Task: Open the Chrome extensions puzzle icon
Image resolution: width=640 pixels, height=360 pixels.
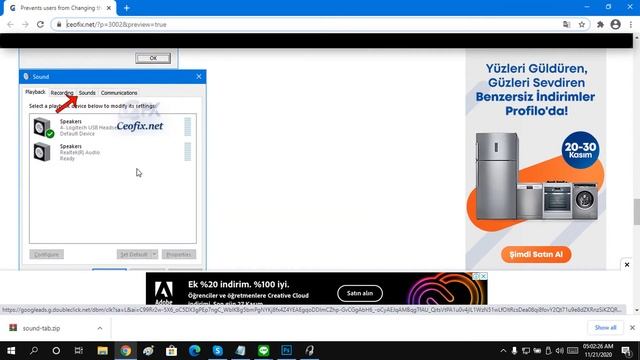Action: click(x=600, y=24)
